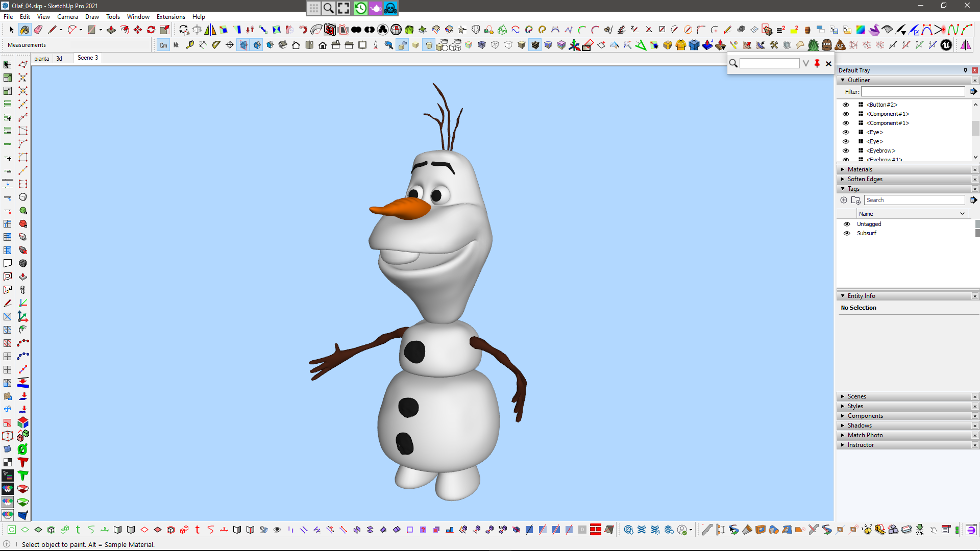Click the Unreal Engine logo icon
Viewport: 980px width, 551px height.
pyautogui.click(x=946, y=45)
